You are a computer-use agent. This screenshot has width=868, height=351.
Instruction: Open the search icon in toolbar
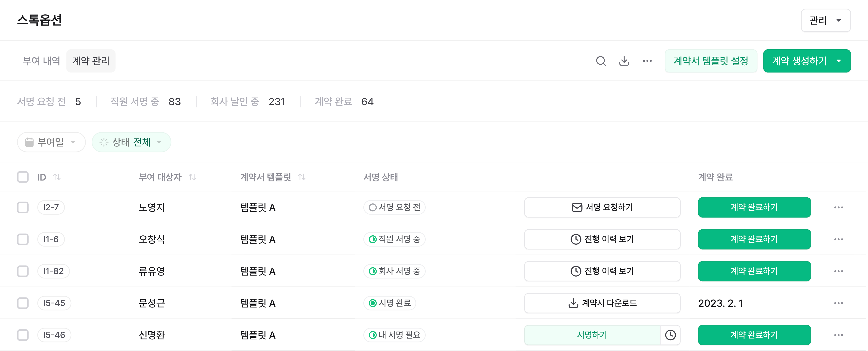(x=601, y=61)
